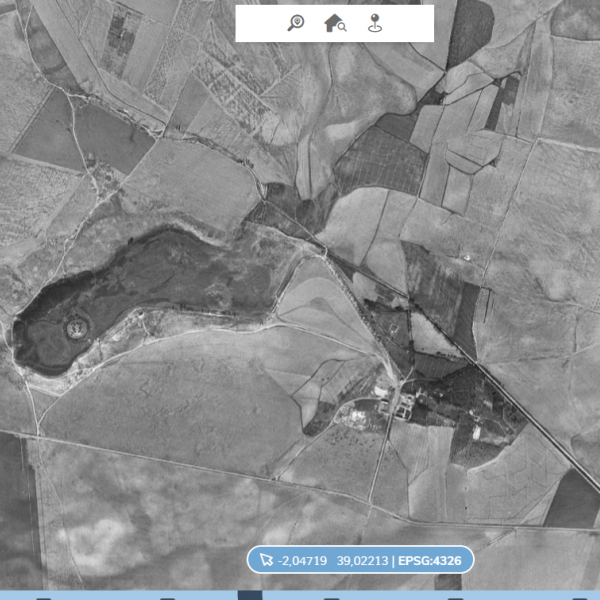Click the latitude value 39,02213
This screenshot has width=600, height=600.
pos(362,561)
